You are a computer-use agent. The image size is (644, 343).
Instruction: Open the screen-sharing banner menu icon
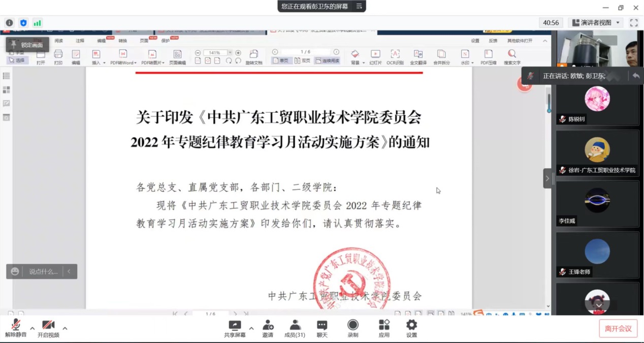tap(359, 6)
